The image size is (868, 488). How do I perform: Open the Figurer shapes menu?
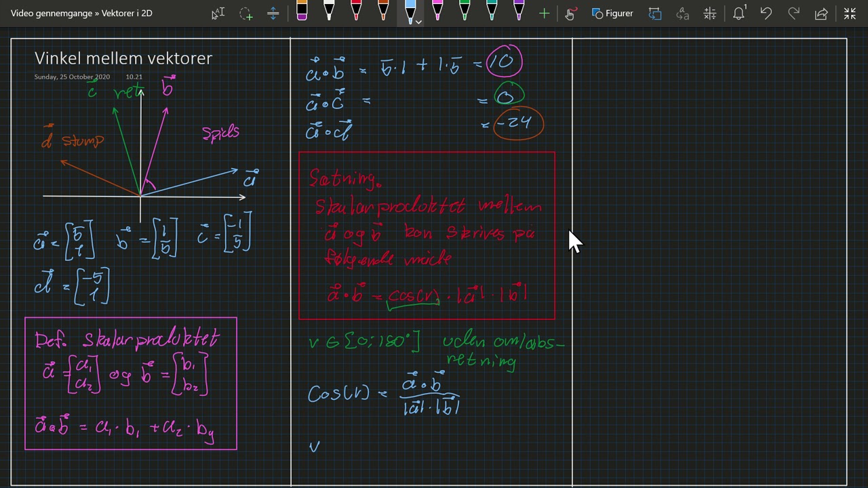[612, 14]
